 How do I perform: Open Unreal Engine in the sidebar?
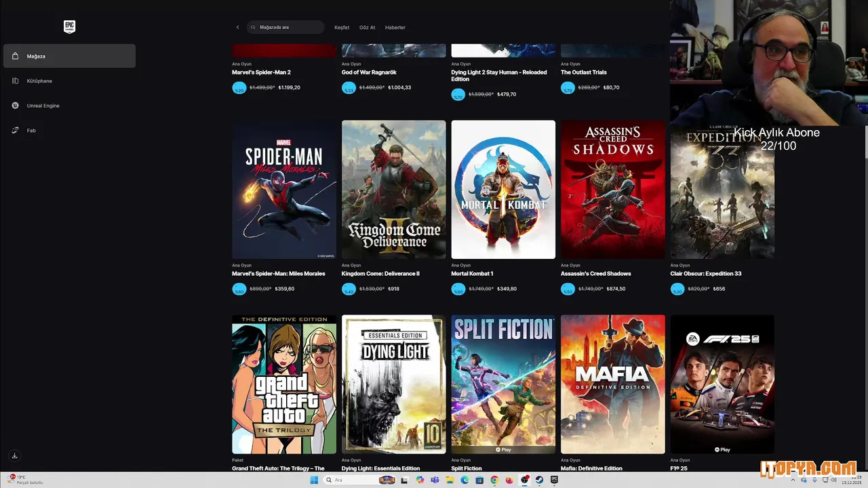pyautogui.click(x=69, y=106)
